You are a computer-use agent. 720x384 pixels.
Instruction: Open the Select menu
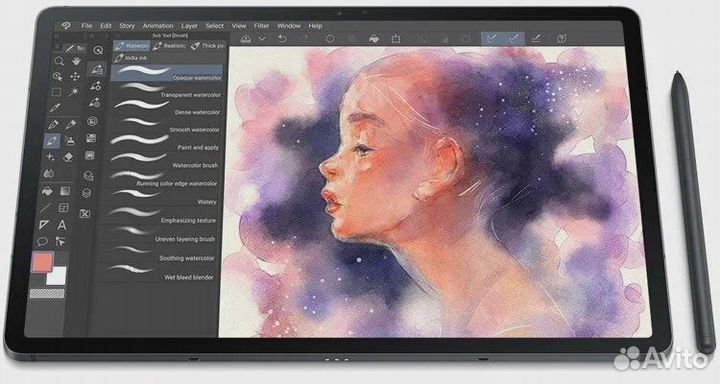click(x=214, y=26)
